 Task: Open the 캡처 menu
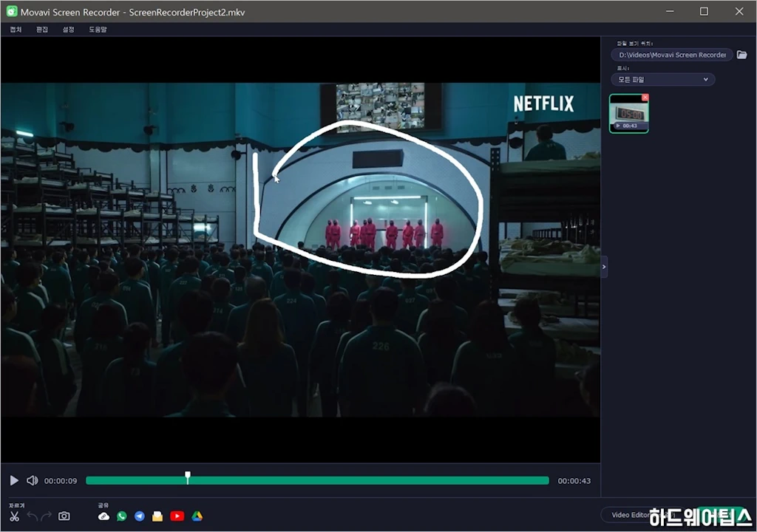pos(16,30)
